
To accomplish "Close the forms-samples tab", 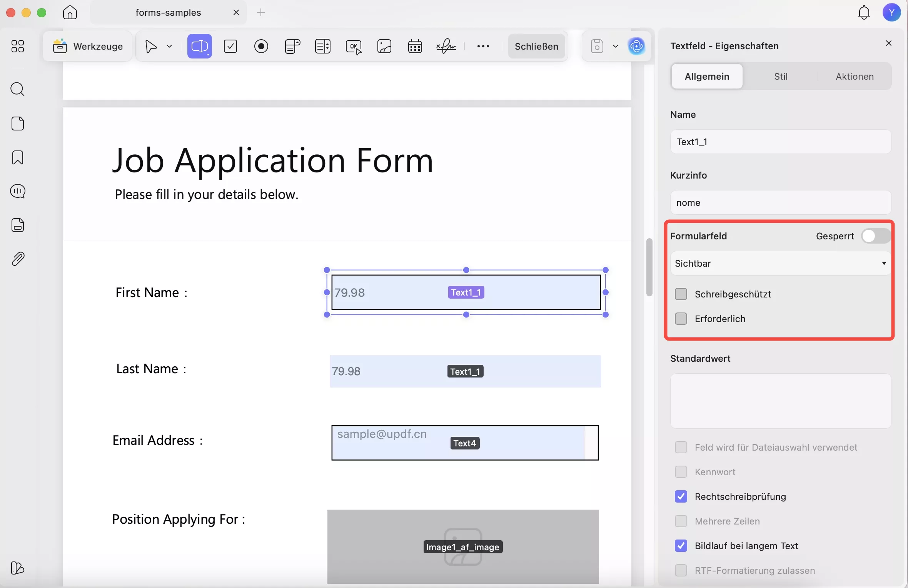I will pyautogui.click(x=236, y=12).
